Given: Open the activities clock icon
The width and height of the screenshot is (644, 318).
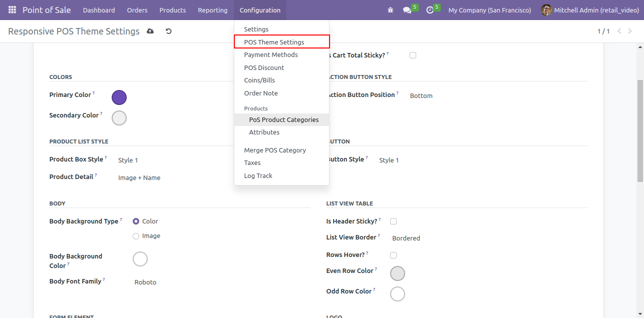Looking at the screenshot, I should tap(429, 10).
